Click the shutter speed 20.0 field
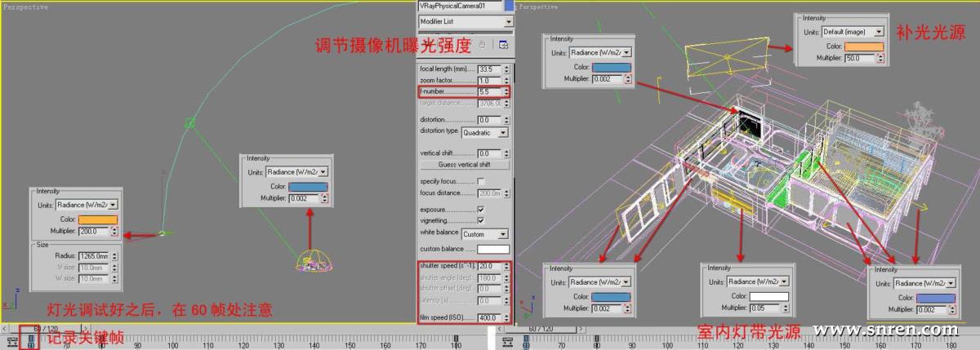The width and height of the screenshot is (980, 350). click(x=489, y=267)
